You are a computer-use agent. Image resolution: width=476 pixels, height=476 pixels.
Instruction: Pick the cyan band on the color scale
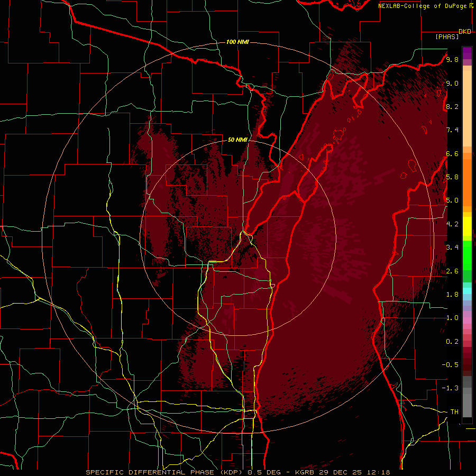coord(467,291)
